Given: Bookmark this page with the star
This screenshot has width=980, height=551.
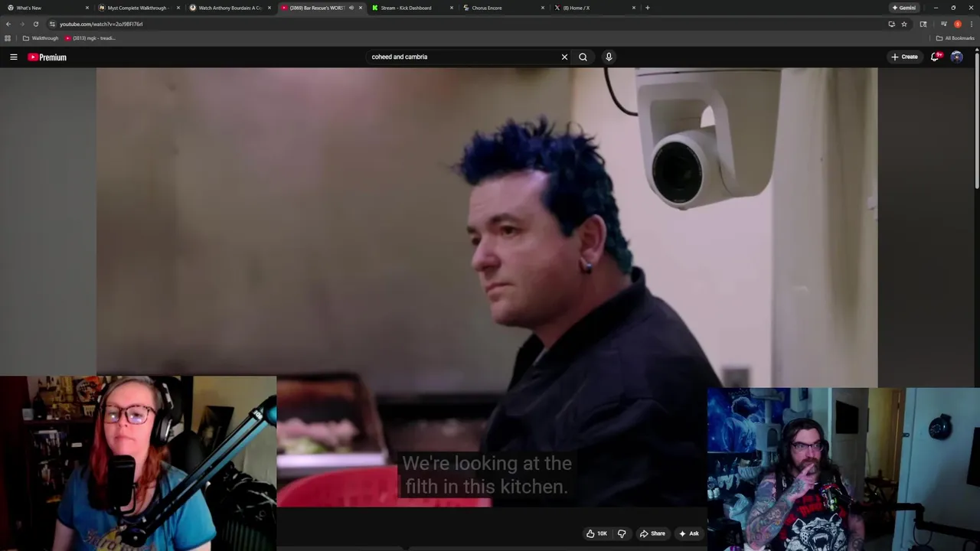Looking at the screenshot, I should (x=904, y=24).
